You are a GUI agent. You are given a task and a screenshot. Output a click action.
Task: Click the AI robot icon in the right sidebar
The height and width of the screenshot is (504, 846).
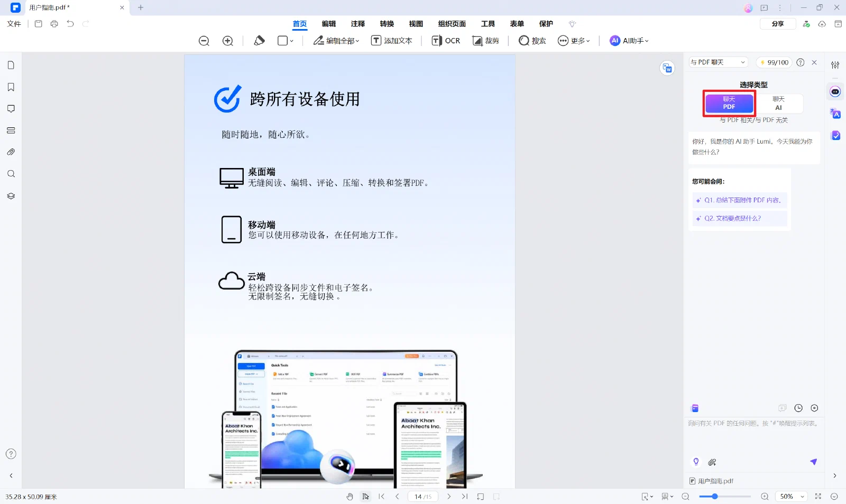(835, 91)
